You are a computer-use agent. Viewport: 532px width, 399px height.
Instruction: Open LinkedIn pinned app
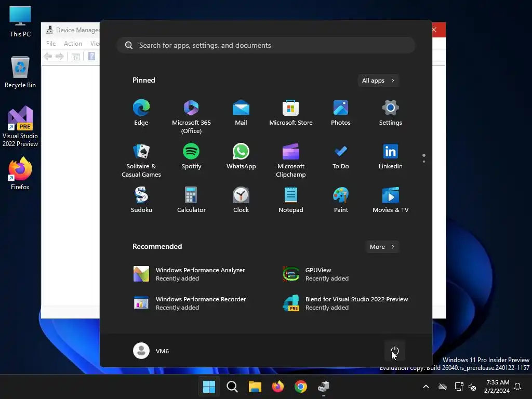(x=391, y=156)
